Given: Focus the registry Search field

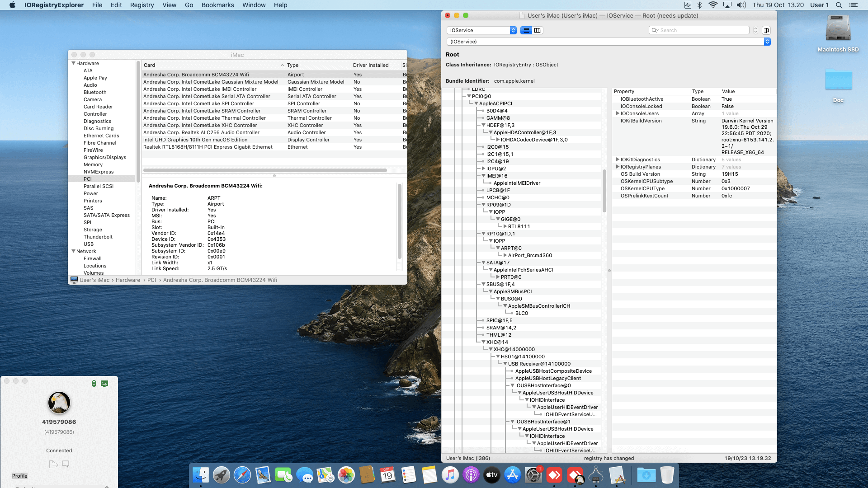Looking at the screenshot, I should click(699, 30).
